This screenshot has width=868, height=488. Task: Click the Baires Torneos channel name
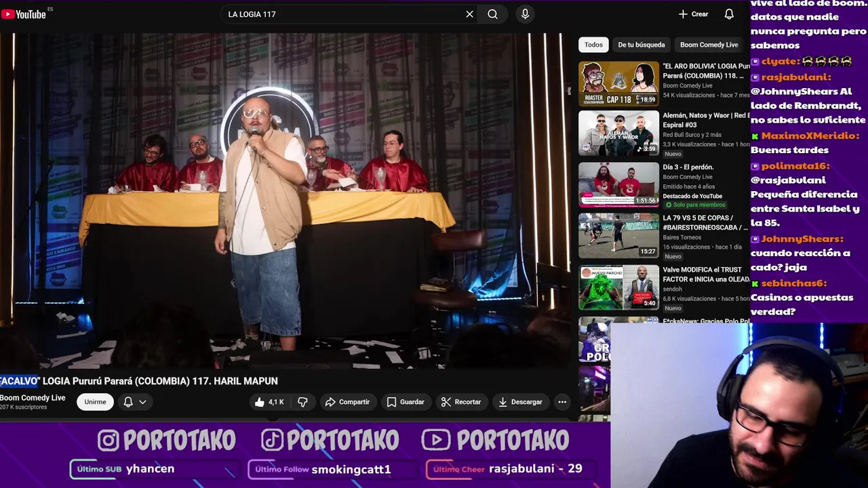tap(682, 238)
